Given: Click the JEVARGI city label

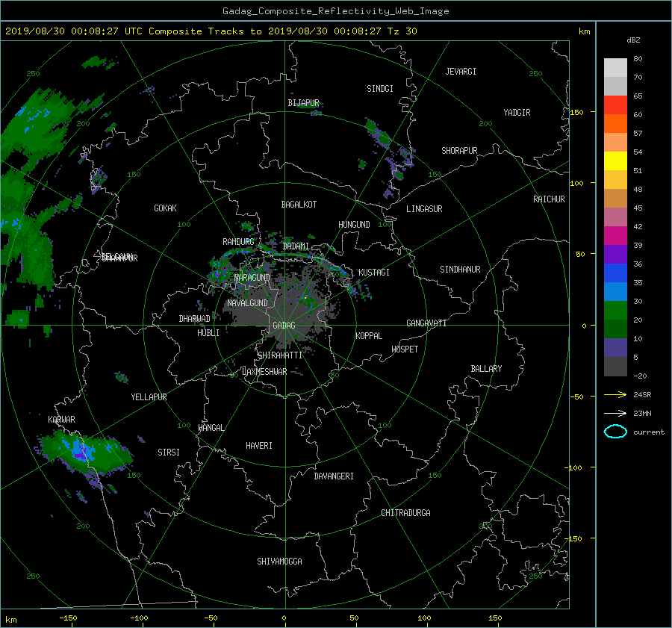Looking at the screenshot, I should [x=461, y=72].
